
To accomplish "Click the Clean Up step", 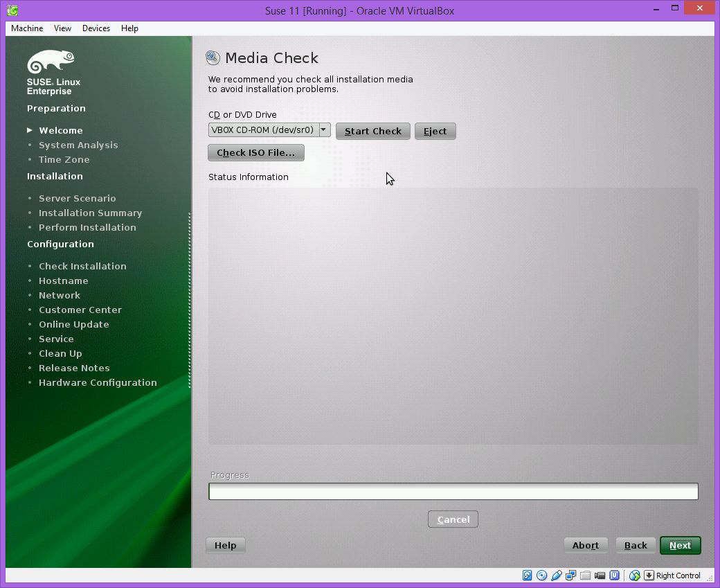I will point(60,354).
